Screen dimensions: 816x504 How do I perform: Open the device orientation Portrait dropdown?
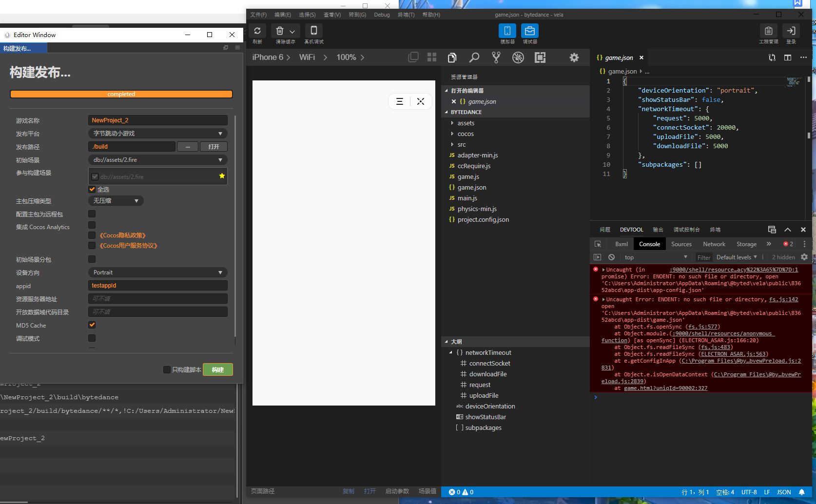[157, 272]
